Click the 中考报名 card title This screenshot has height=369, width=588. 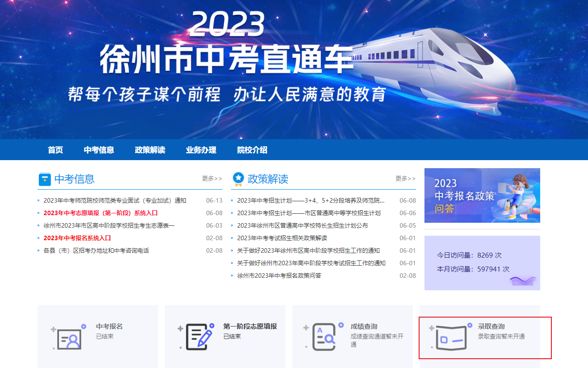click(x=109, y=327)
